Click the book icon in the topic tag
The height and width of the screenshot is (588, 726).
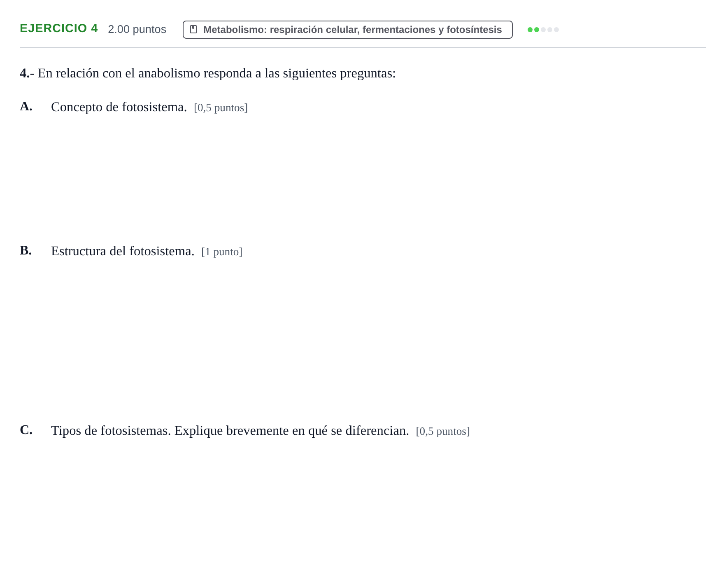coord(193,30)
